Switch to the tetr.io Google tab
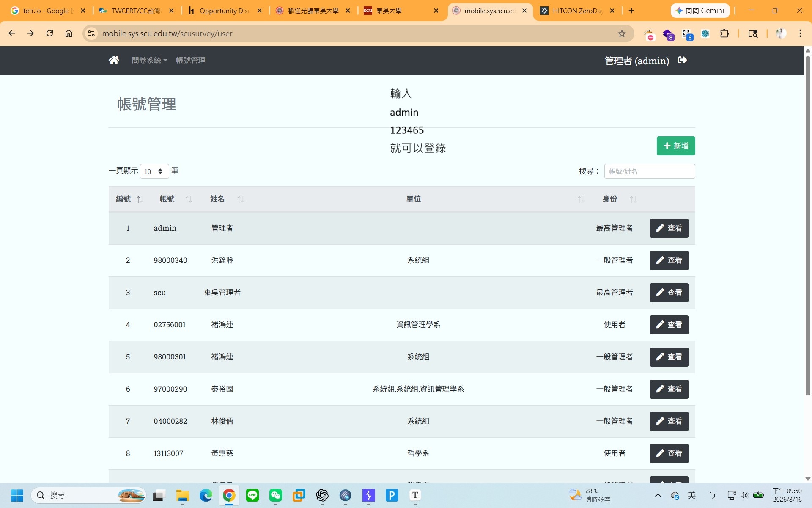812x508 pixels. click(x=48, y=11)
